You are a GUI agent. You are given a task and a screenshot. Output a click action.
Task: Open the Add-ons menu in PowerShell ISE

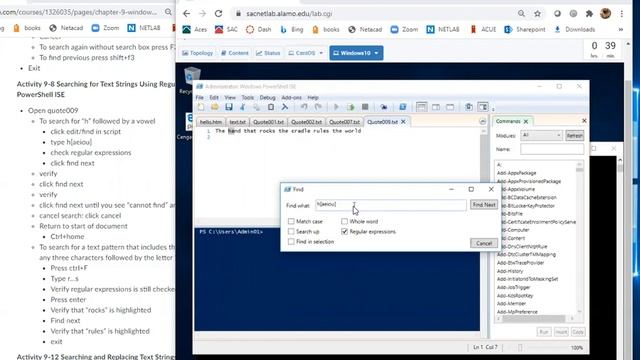tap(291, 98)
